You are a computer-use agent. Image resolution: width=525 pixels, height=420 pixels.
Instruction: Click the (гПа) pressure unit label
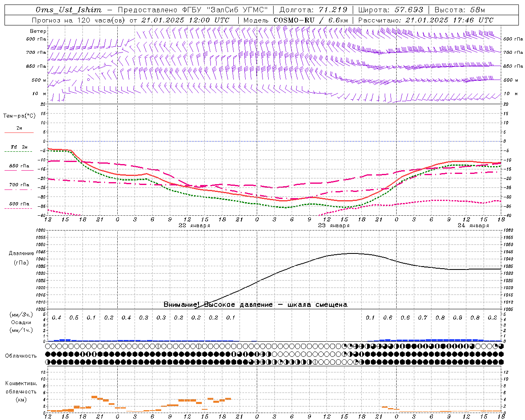21,263
